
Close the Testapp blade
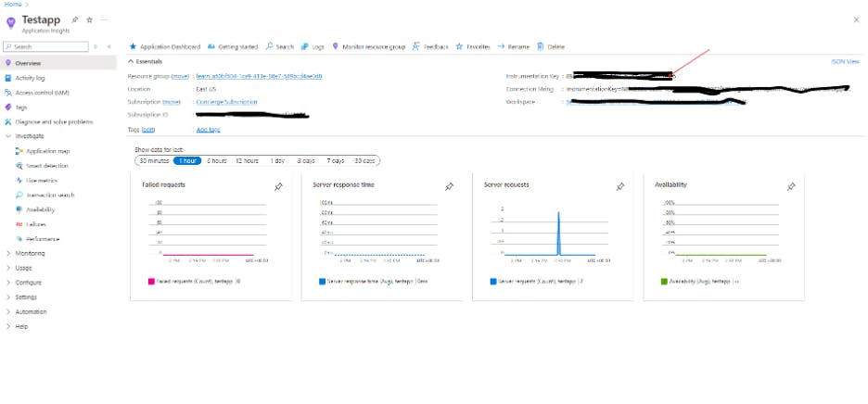coord(856,20)
